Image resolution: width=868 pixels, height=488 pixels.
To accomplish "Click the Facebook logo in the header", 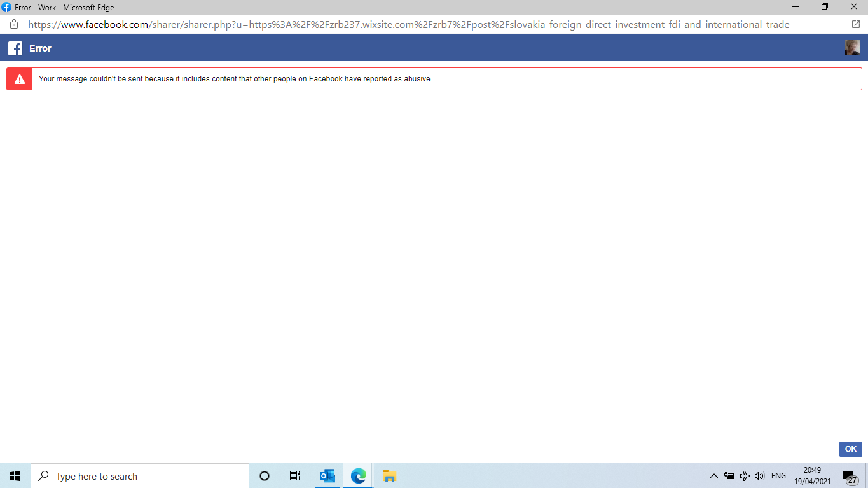I will point(15,48).
